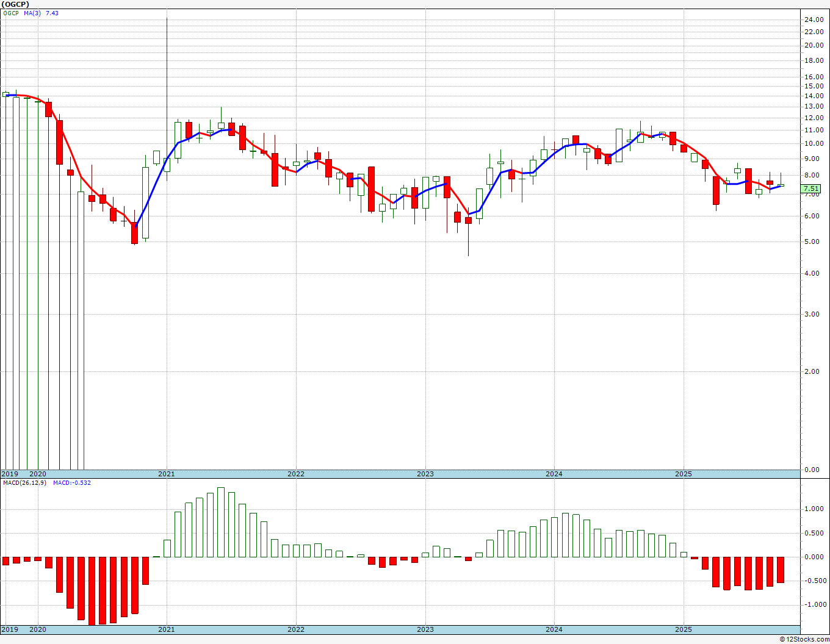Click the MACD:-0.532 value readout
The image size is (830, 644).
pos(72,483)
